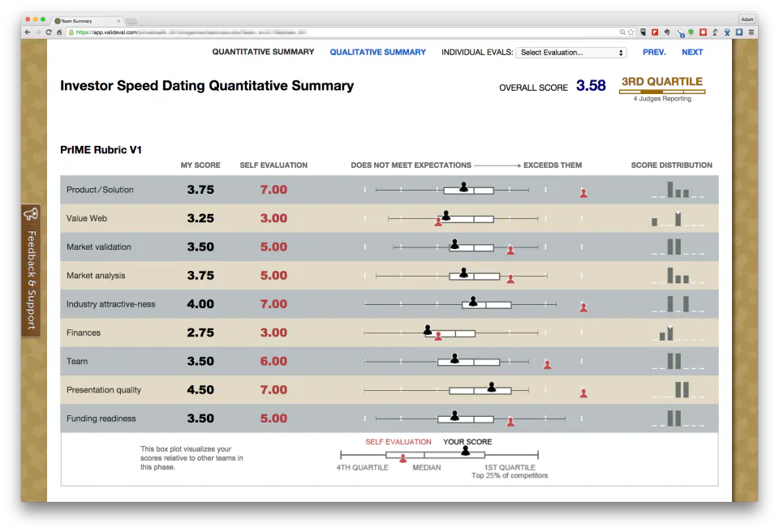The width and height of the screenshot is (779, 532).
Task: Click the zoom magnifier in address bar
Action: [x=622, y=32]
